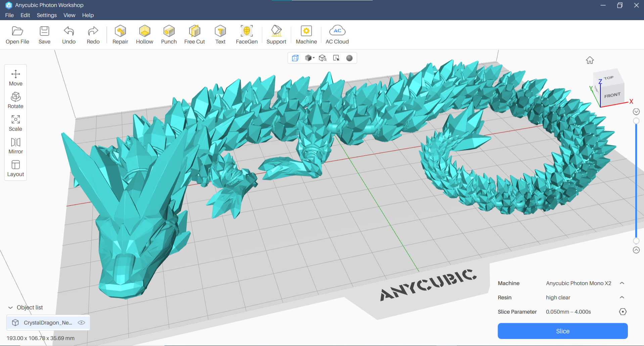Select the Punch tool
Screen dimensions: 644x346
point(169,35)
